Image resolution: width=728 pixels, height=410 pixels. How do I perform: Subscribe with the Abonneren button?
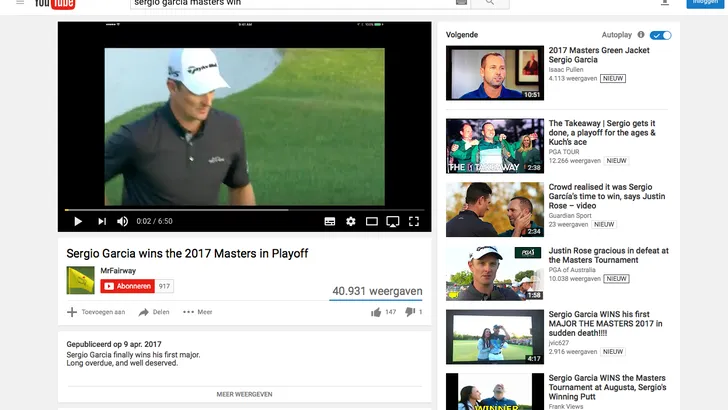127,286
